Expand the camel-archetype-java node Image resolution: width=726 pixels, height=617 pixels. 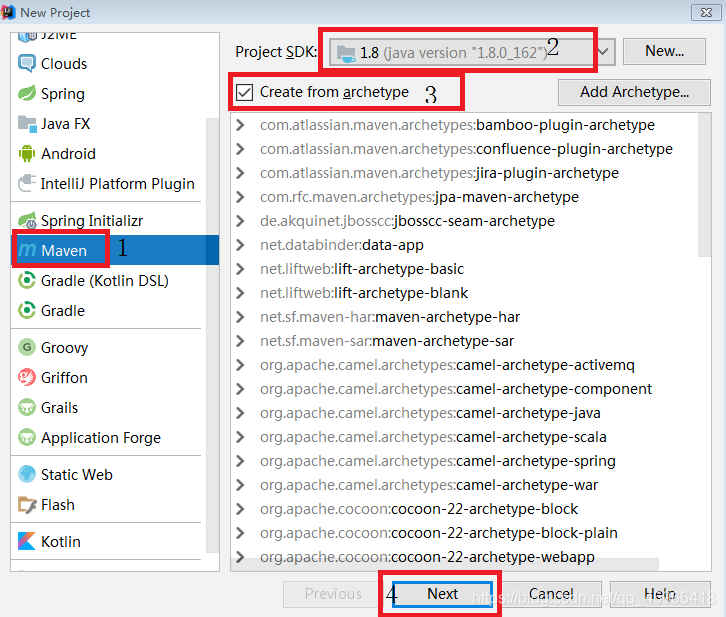[x=240, y=413]
